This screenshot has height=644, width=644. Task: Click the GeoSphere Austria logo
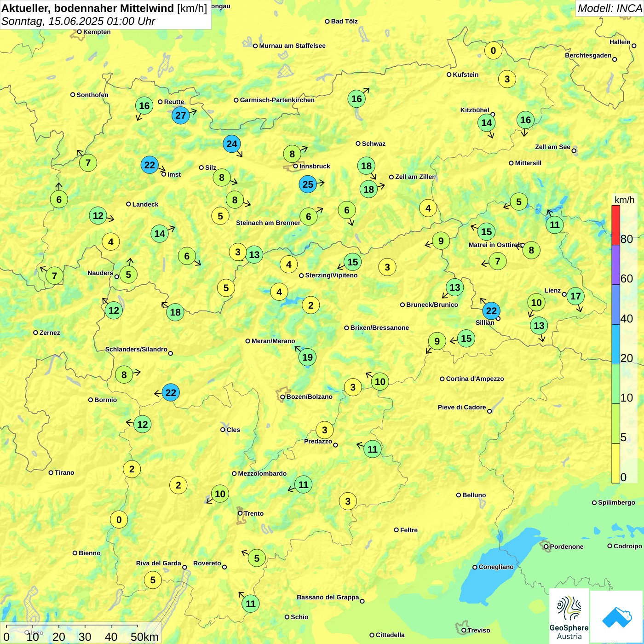pyautogui.click(x=569, y=616)
